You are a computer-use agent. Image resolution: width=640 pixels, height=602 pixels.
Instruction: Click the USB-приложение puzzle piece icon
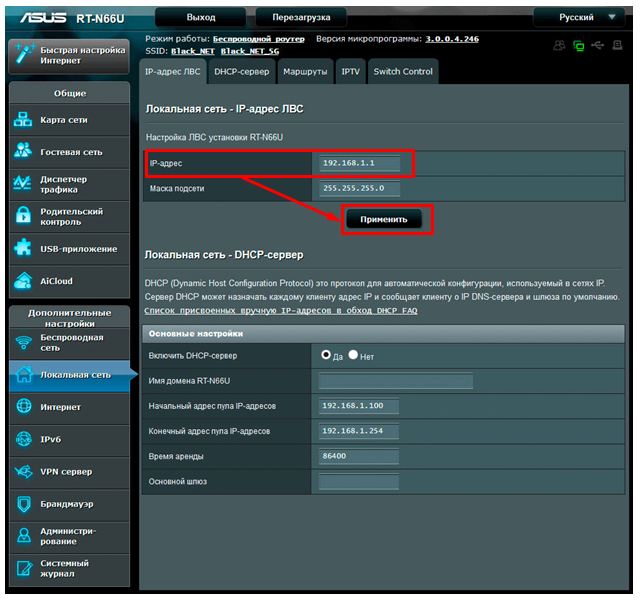point(23,247)
